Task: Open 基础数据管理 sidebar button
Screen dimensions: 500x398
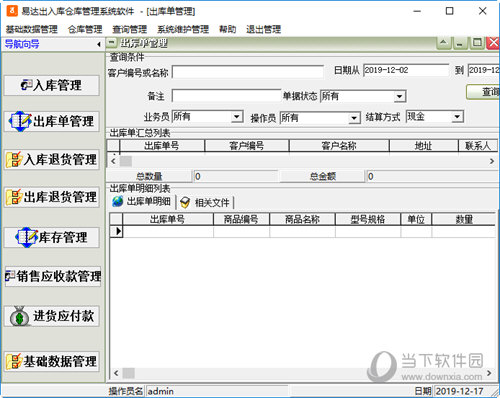Action: (x=52, y=361)
